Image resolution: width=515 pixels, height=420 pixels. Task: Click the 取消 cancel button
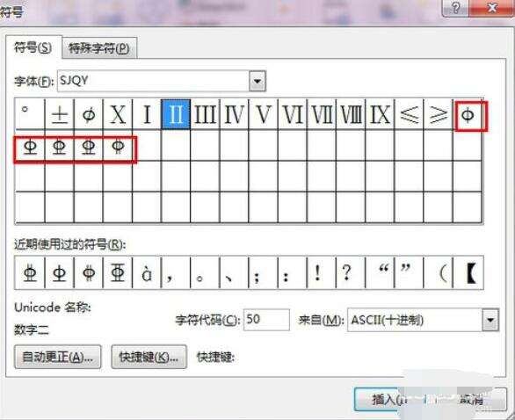pos(471,399)
